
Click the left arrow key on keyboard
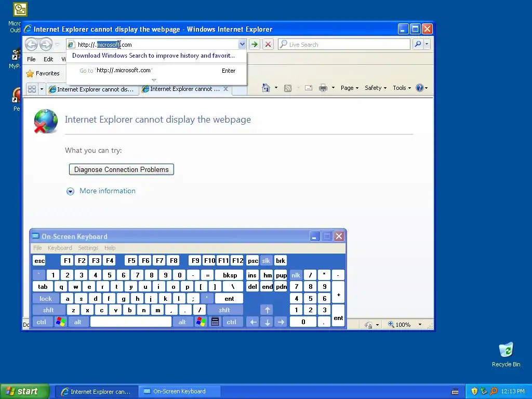click(x=254, y=322)
